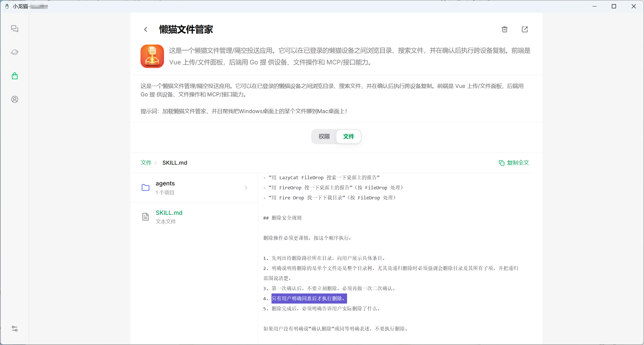Open the chat conversations sidebar icon
The height and width of the screenshot is (345, 644).
click(x=15, y=29)
